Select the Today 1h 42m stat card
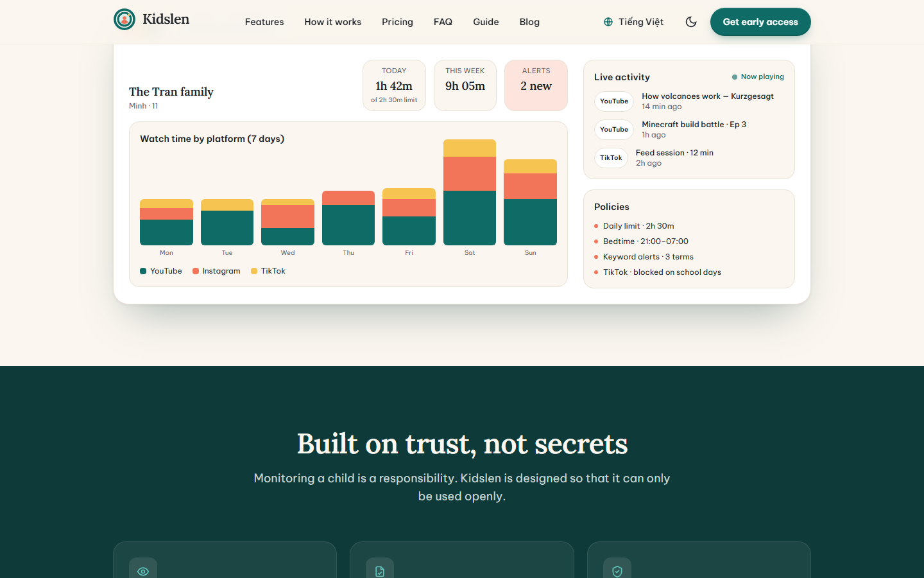Viewport: 924px width, 578px height. tap(394, 85)
